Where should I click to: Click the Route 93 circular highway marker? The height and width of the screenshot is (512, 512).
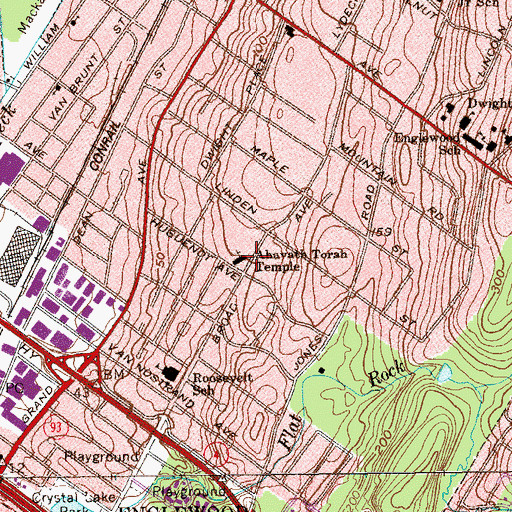[x=56, y=428]
